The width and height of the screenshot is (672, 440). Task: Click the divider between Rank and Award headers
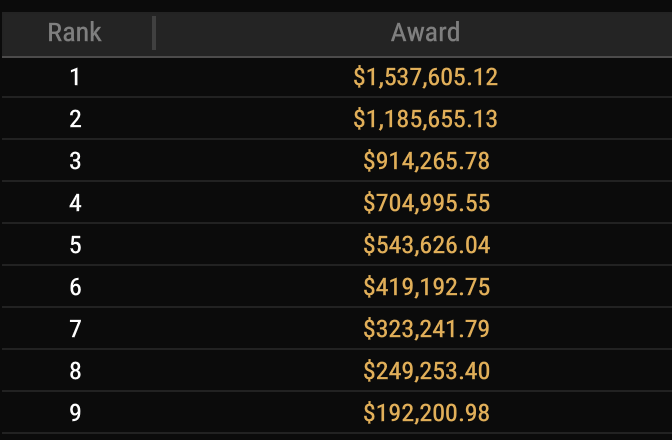[154, 33]
